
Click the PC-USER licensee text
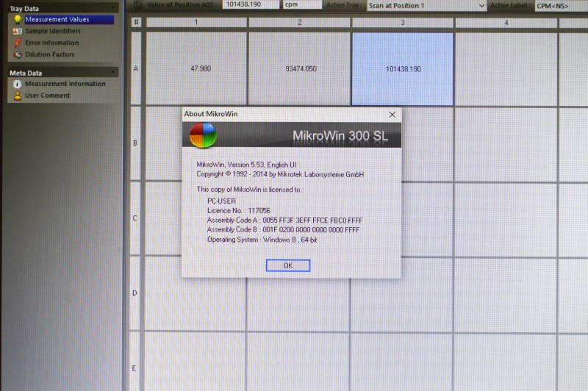click(221, 201)
